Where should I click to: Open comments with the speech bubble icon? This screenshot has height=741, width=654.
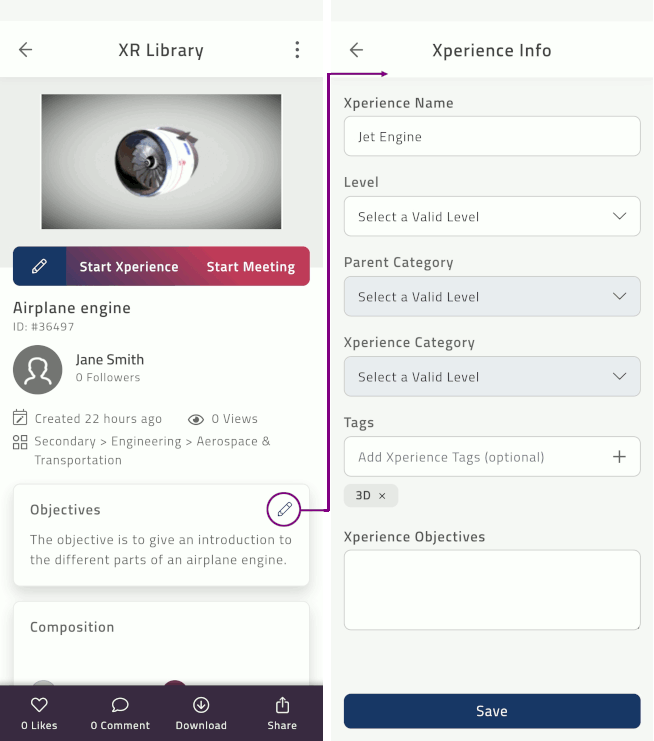[120, 713]
